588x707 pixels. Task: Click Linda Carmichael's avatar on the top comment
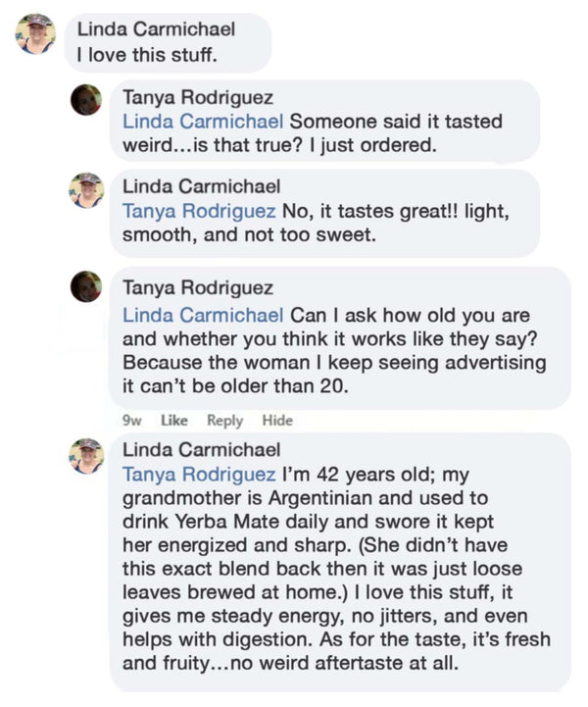tap(35, 34)
